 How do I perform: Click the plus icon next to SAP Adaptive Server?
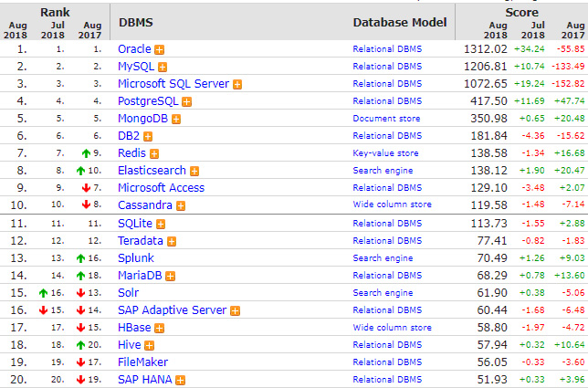click(x=236, y=310)
